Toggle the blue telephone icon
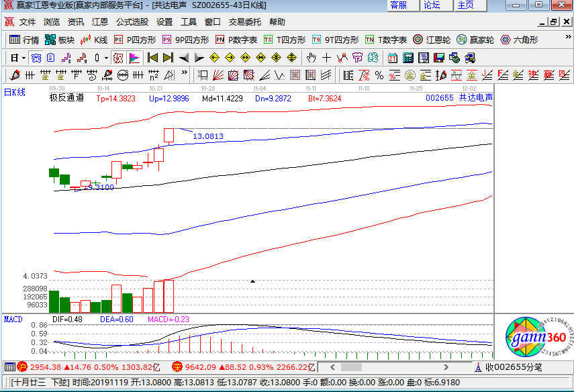The height and width of the screenshot is (392, 574). click(x=36, y=58)
